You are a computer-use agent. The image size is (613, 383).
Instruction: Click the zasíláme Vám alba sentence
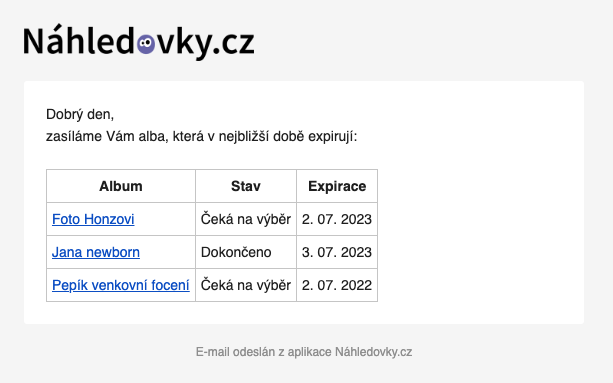pos(202,137)
